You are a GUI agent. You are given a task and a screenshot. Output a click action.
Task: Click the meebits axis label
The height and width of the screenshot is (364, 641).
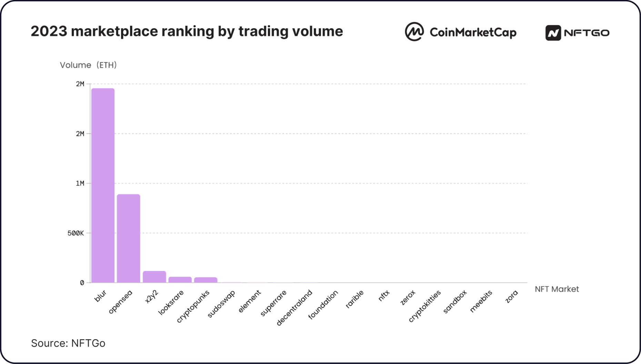tap(481, 301)
